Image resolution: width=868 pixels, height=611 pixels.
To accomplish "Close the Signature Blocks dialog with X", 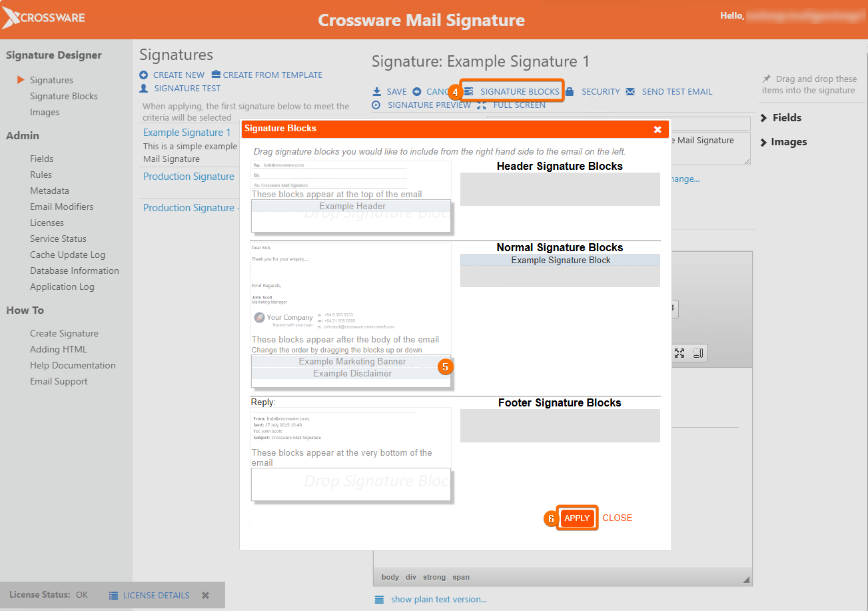I will click(657, 129).
